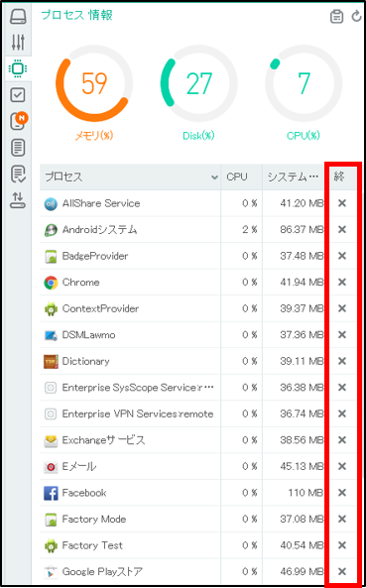Select the Factory Mode row name
This screenshot has width=366, height=588.
(x=94, y=519)
